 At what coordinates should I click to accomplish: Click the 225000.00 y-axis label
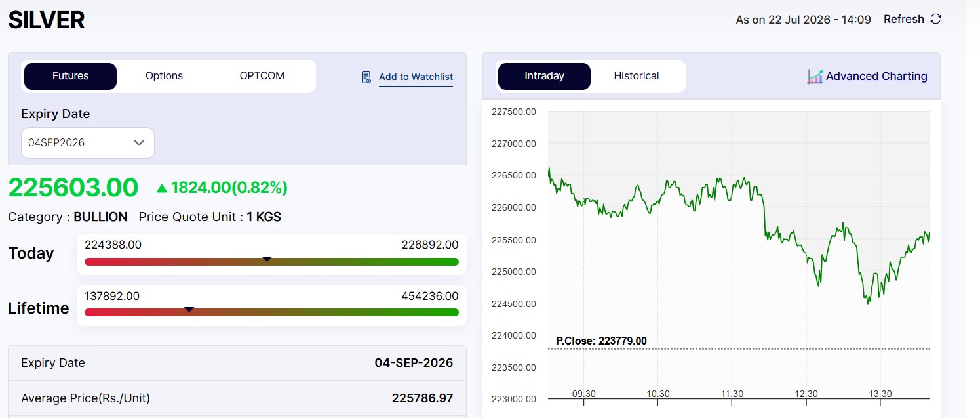513,272
